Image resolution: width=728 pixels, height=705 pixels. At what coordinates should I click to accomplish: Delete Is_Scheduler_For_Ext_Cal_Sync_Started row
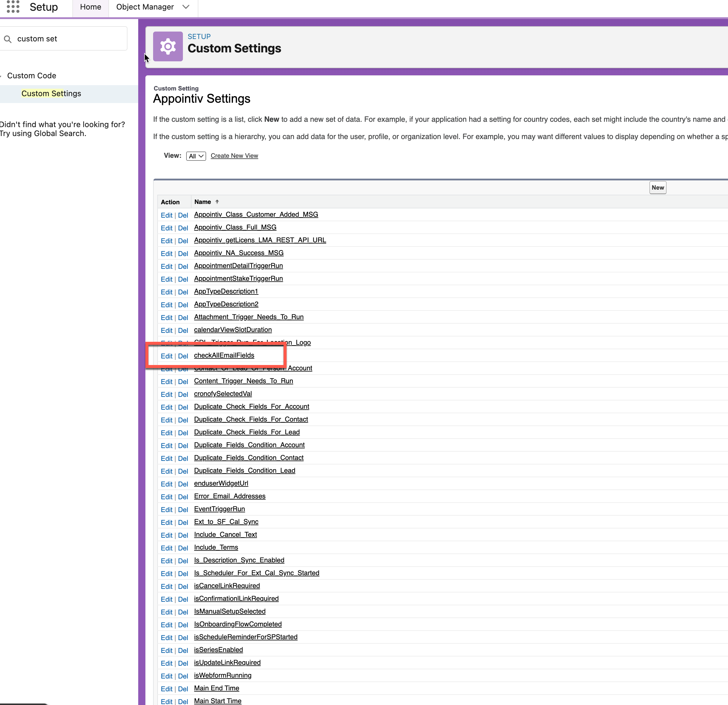(x=183, y=574)
